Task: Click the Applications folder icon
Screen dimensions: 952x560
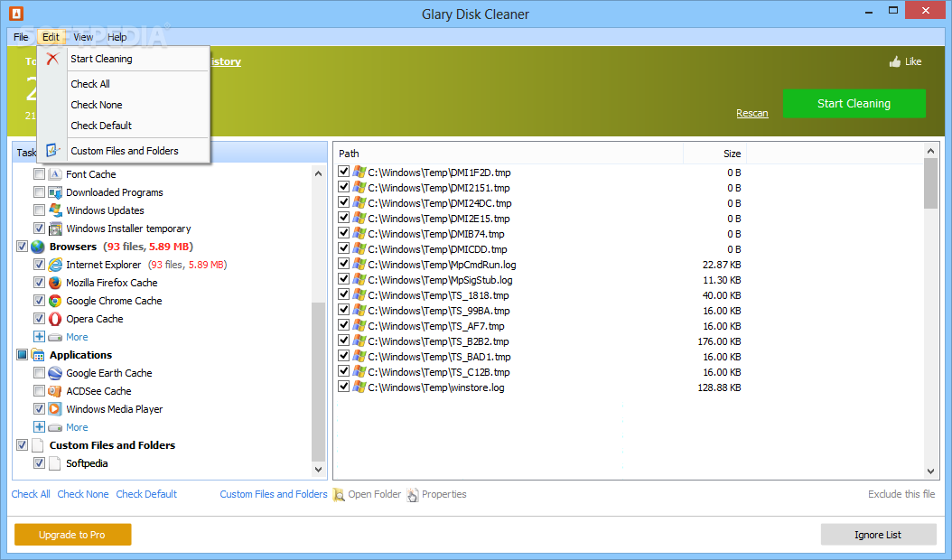Action: click(38, 355)
